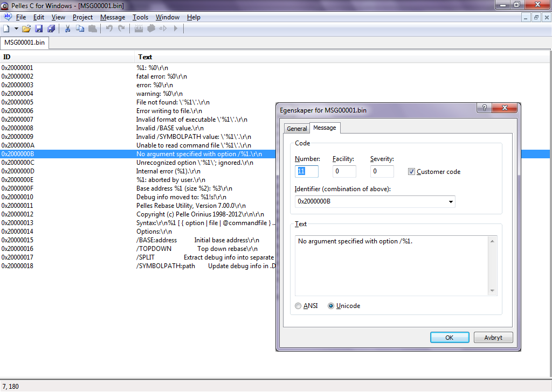Click inside the message Text area
The width and height of the screenshot is (552, 392).
point(391,266)
